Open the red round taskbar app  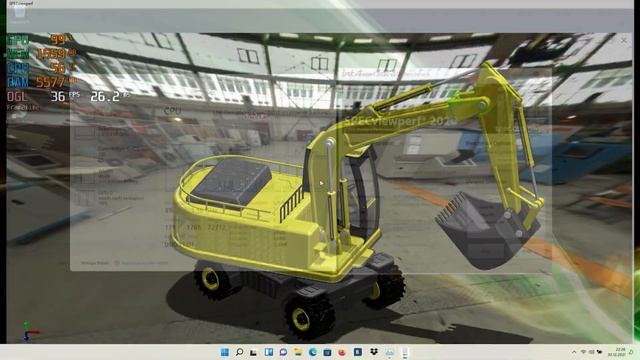point(342,352)
